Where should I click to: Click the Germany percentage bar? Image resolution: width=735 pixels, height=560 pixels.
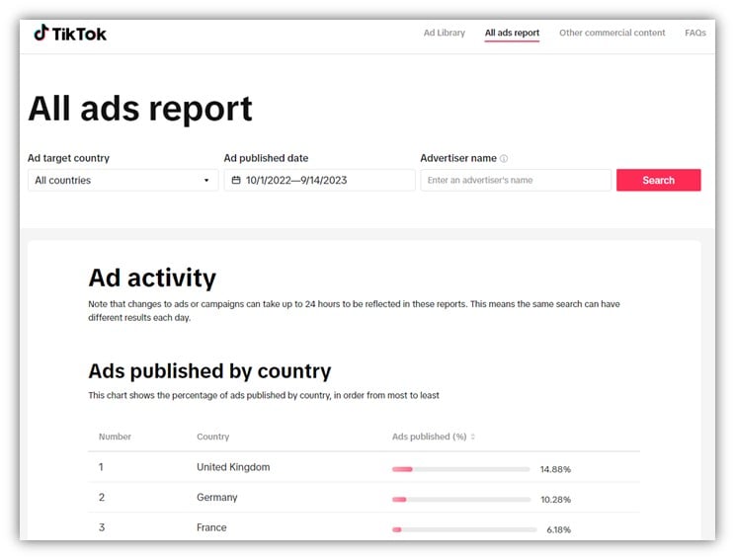461,500
